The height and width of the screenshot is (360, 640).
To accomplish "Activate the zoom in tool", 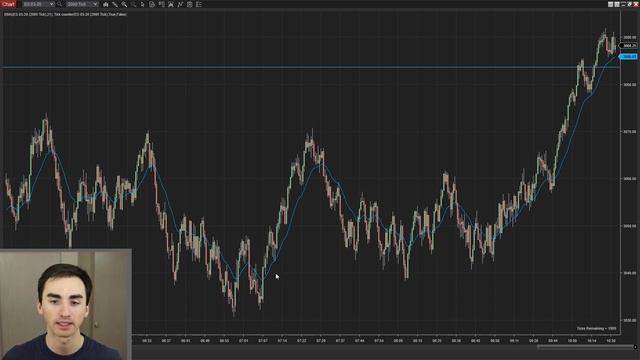I will (x=124, y=4).
